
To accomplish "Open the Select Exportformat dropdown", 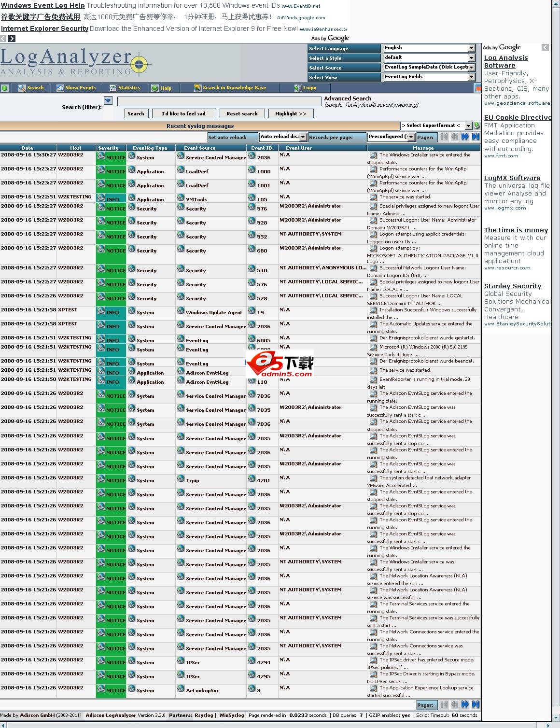I will [x=436, y=126].
